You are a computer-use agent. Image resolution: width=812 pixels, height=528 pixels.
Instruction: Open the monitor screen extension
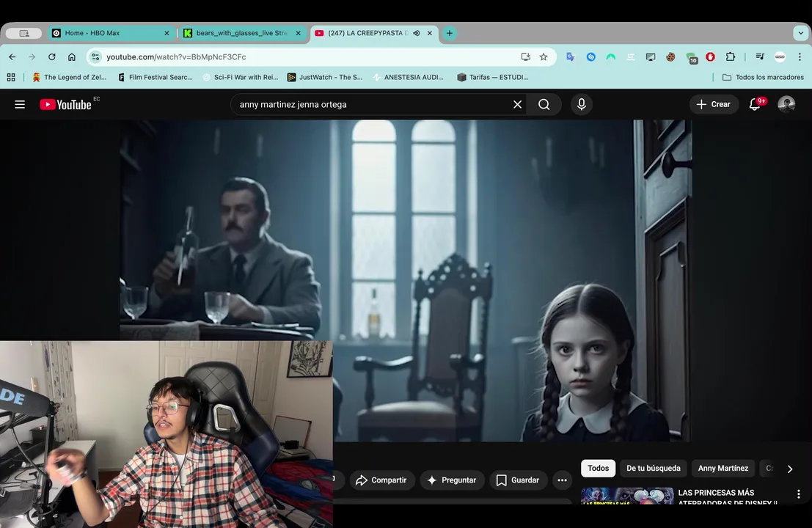(651, 57)
